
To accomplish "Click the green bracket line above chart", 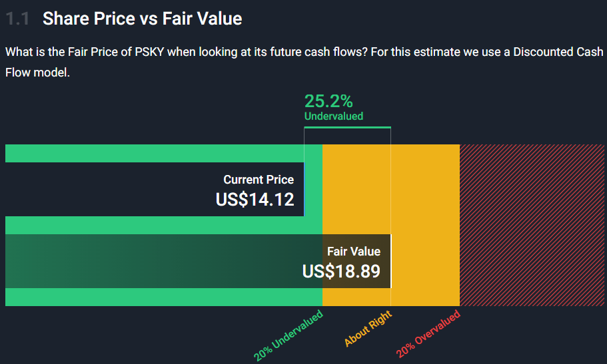I will (348, 127).
